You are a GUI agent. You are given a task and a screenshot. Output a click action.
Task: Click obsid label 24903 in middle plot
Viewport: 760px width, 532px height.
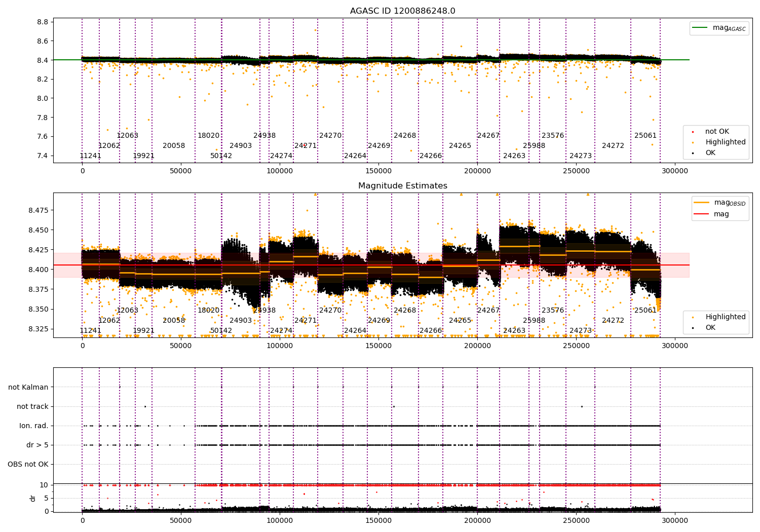tap(241, 320)
